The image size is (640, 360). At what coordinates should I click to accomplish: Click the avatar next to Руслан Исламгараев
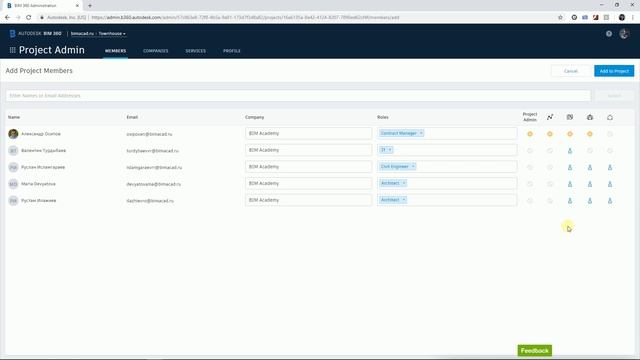coord(13,167)
